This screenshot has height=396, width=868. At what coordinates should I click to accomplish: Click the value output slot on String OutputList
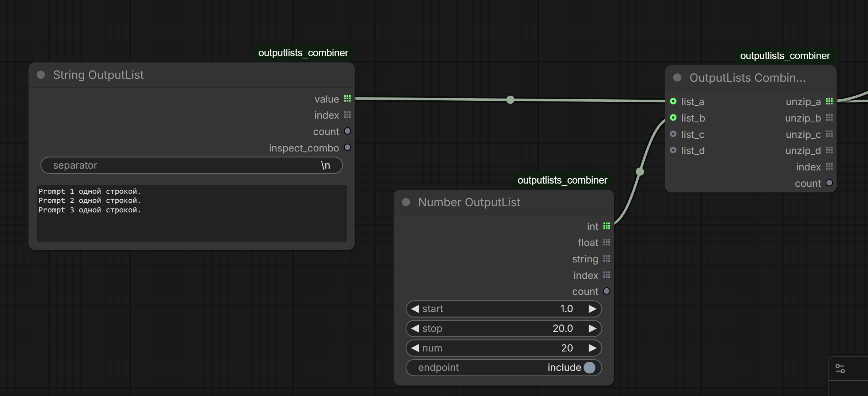click(x=347, y=99)
